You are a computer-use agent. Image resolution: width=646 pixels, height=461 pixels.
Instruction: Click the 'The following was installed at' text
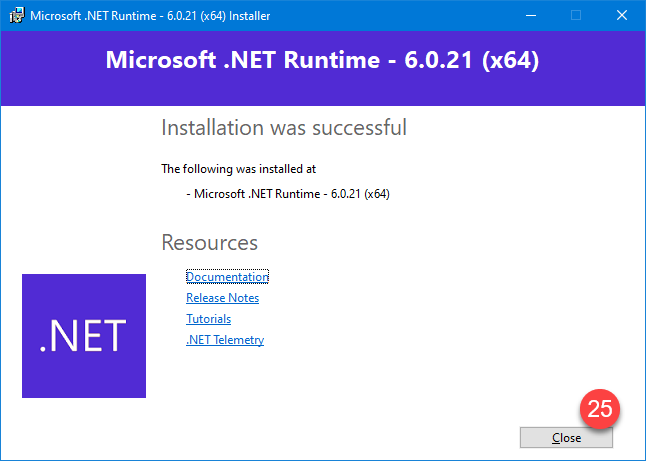coord(238,169)
